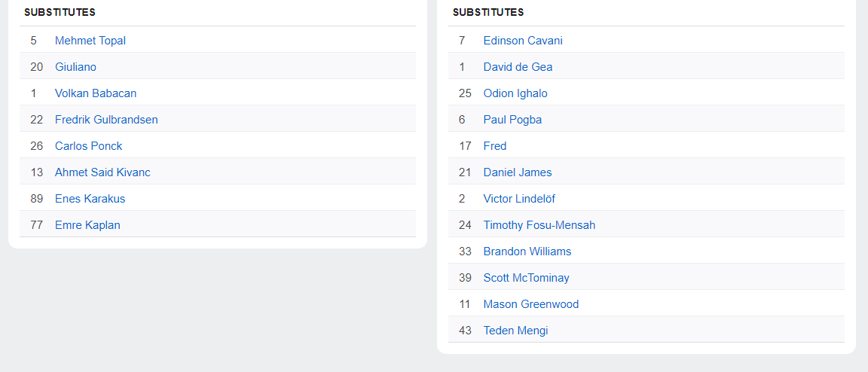Screen dimensions: 868x372
Task: Click the Fred substitute link
Action: tap(495, 146)
